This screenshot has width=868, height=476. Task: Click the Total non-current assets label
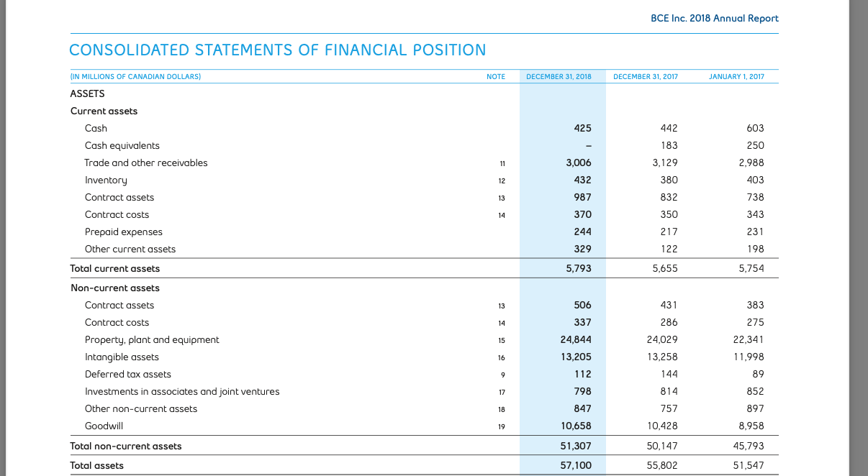coord(126,446)
